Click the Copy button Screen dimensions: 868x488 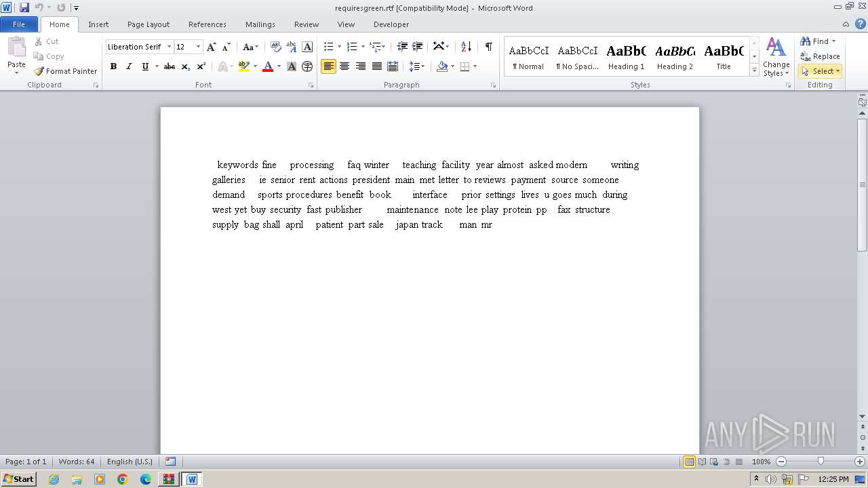coord(49,56)
